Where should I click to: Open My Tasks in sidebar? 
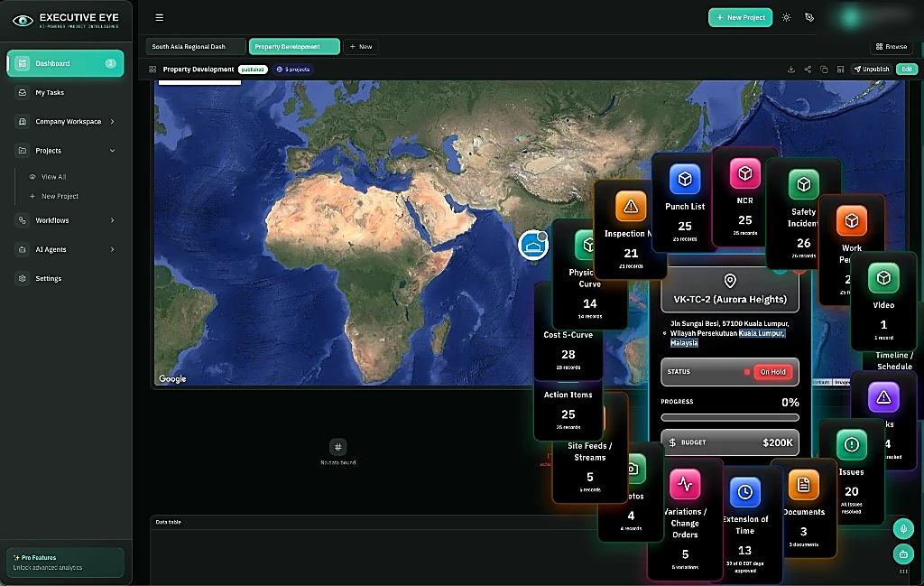65,93
